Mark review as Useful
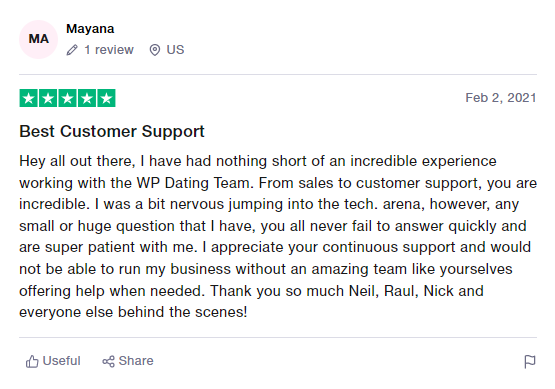555x389 pixels. pos(53,361)
